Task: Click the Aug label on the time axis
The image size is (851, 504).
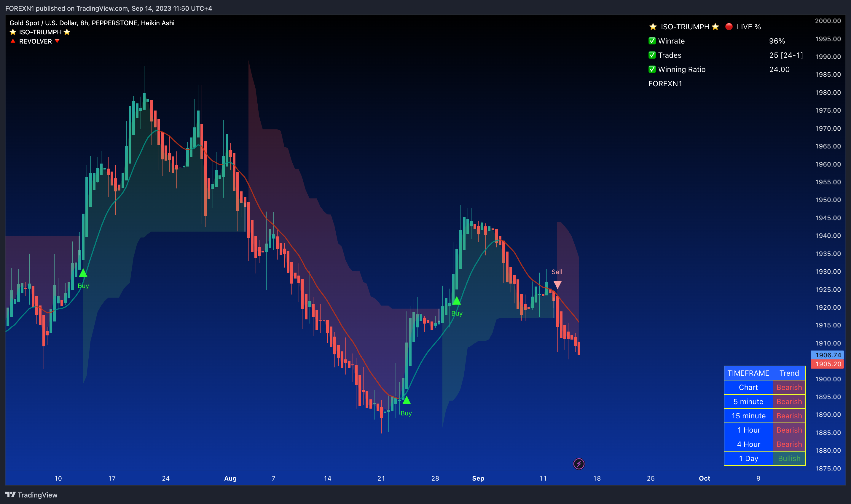Action: [x=230, y=478]
